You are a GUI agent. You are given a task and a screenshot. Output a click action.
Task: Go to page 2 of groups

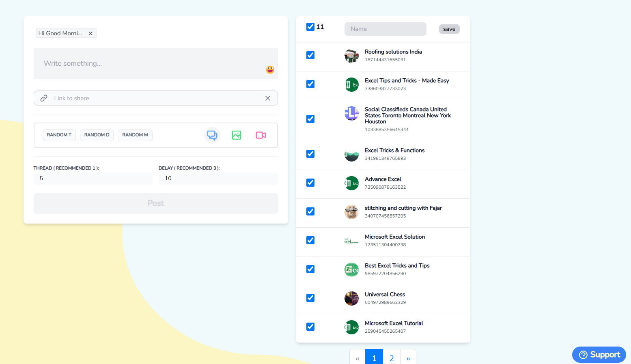pos(392,358)
